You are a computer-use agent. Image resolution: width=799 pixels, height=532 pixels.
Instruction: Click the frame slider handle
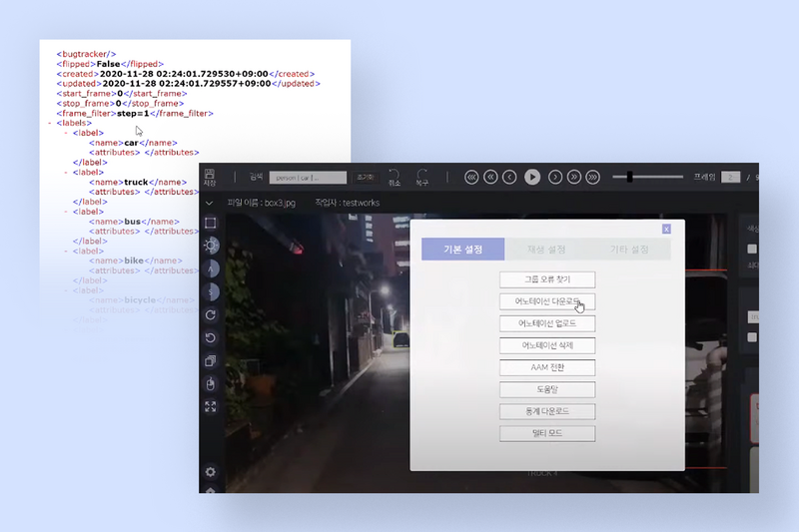click(629, 177)
